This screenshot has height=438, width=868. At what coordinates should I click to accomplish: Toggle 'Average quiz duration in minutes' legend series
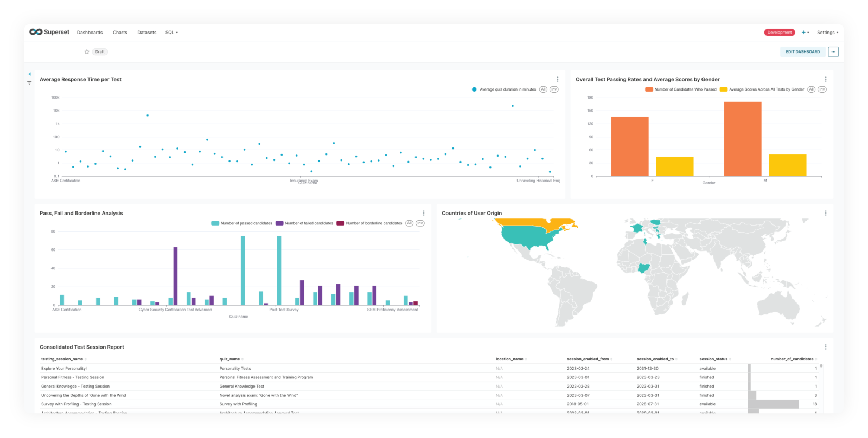pos(507,89)
